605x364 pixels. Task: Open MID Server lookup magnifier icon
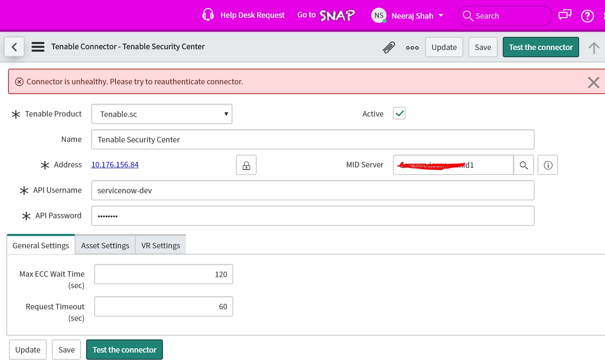tap(524, 165)
